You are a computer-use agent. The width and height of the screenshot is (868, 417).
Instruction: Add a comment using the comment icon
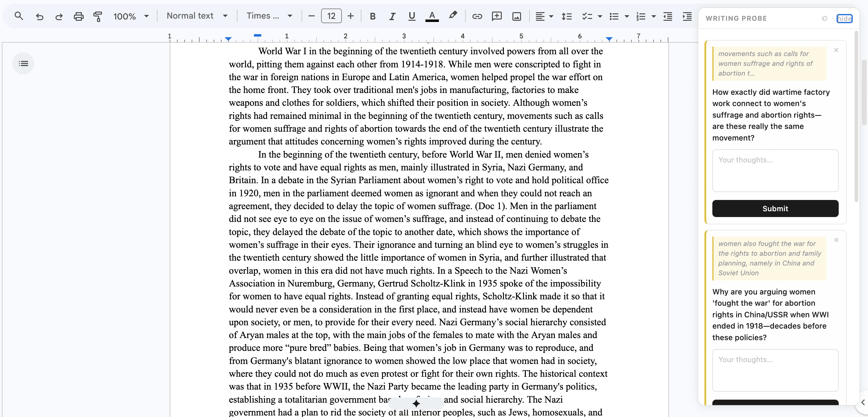coord(497,16)
